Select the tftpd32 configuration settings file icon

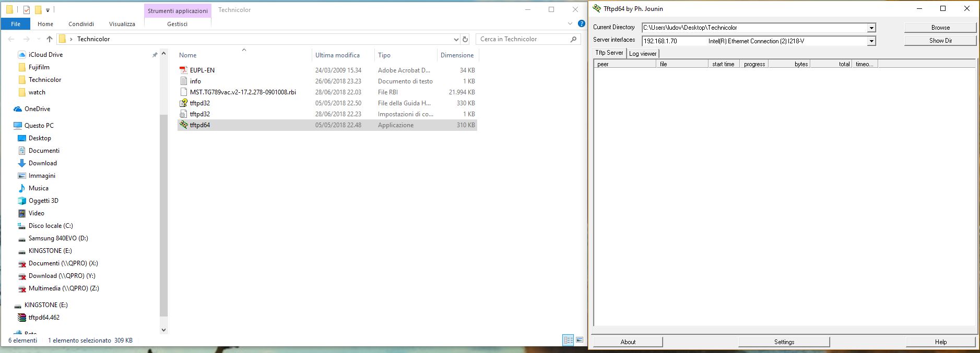pyautogui.click(x=183, y=114)
